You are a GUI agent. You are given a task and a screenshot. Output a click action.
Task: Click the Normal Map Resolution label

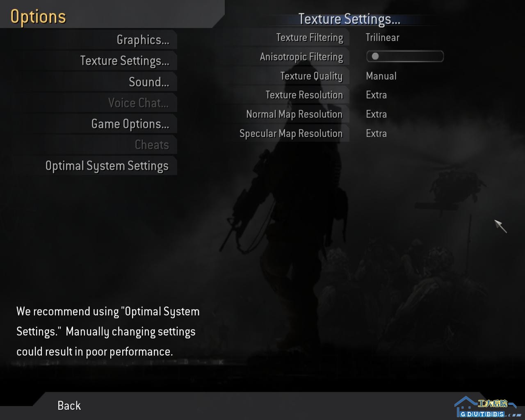(294, 114)
